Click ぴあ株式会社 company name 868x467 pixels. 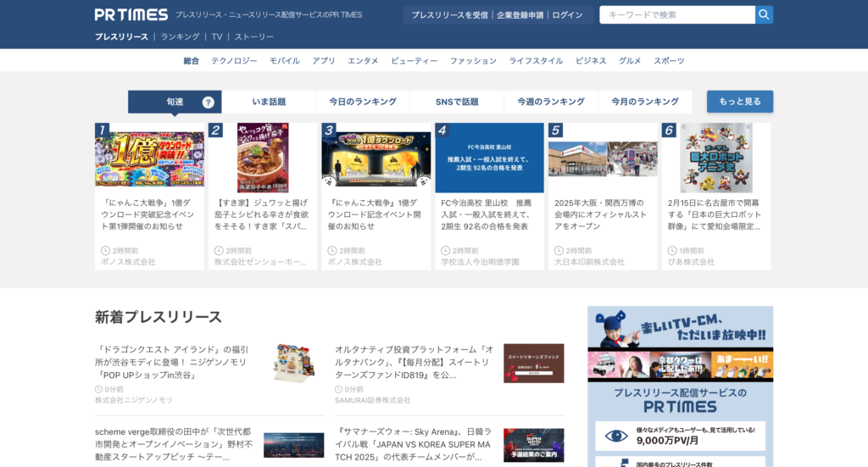click(x=691, y=262)
